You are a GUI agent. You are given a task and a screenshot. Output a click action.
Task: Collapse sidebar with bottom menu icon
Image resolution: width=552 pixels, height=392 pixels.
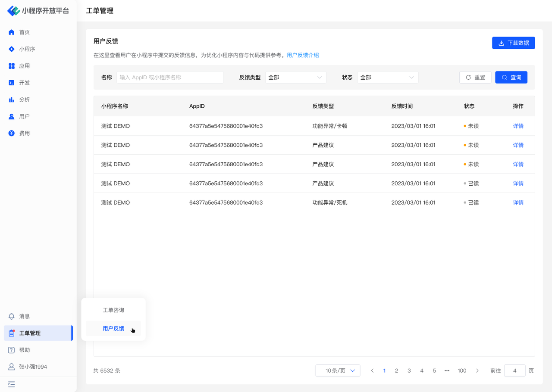(12, 384)
